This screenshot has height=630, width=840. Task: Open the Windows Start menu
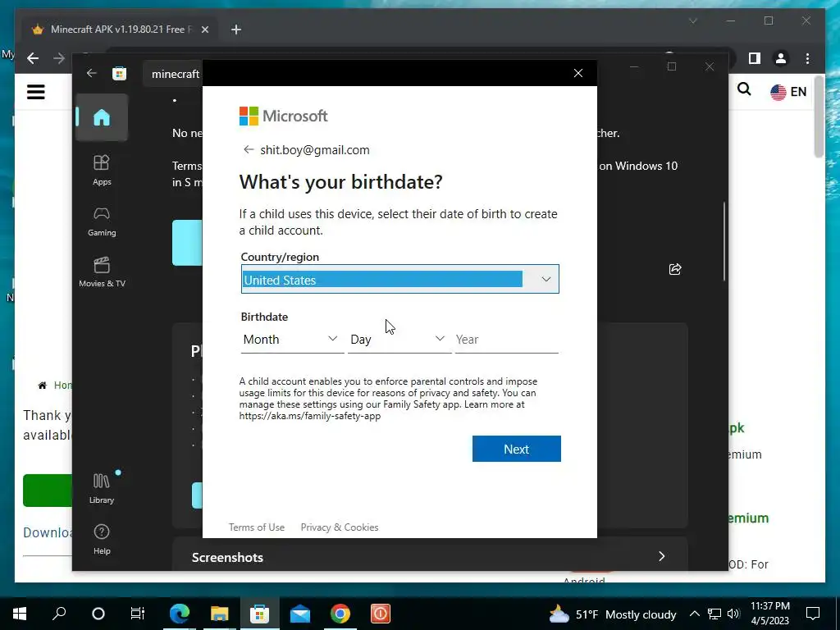[20, 614]
